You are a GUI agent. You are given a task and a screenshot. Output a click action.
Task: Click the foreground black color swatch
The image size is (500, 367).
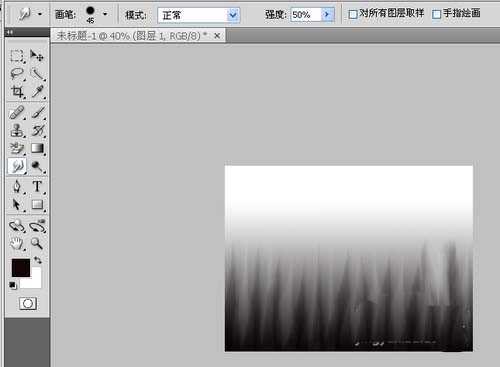pyautogui.click(x=21, y=268)
